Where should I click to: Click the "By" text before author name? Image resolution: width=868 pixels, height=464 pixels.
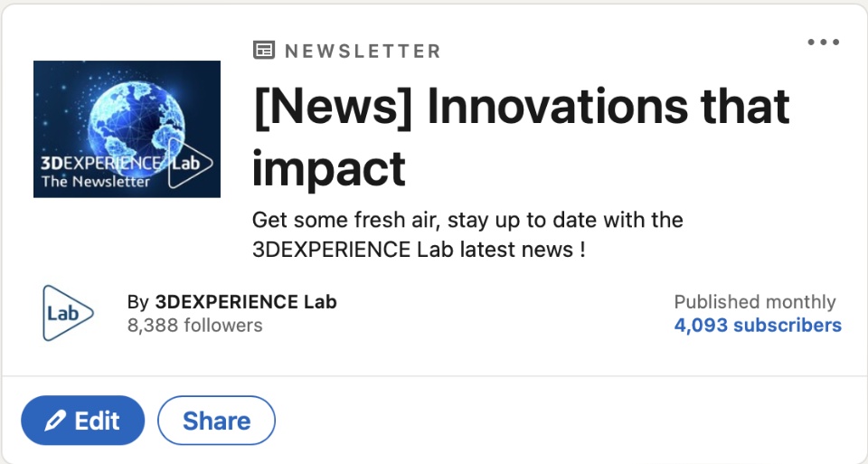tap(138, 302)
